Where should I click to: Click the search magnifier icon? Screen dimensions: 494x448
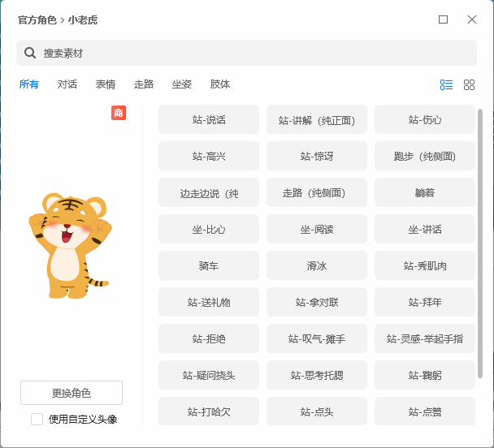[x=30, y=53]
